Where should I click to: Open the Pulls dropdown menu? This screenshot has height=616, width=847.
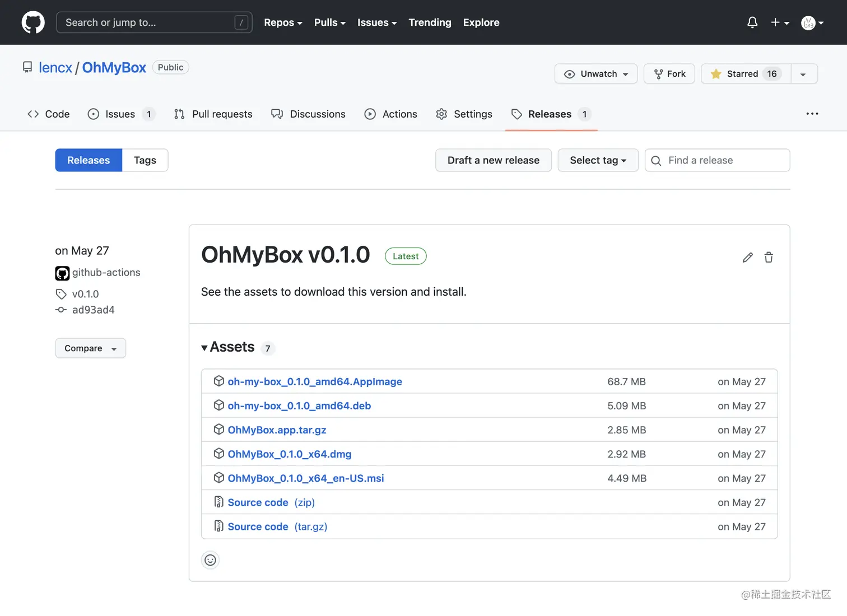330,22
